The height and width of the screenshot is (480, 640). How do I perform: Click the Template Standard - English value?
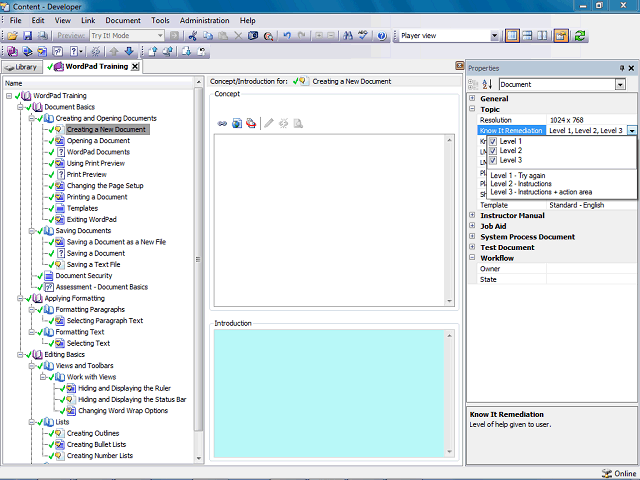576,205
